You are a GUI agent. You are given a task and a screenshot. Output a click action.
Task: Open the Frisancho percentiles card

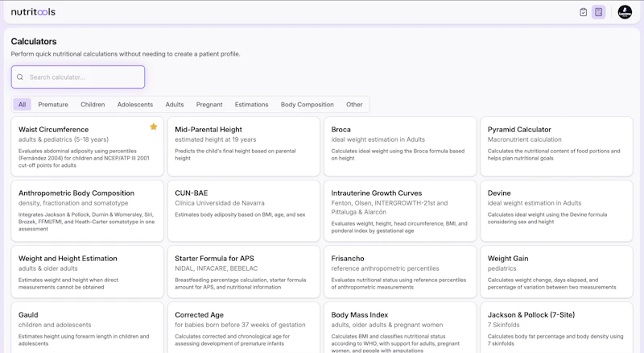point(400,272)
